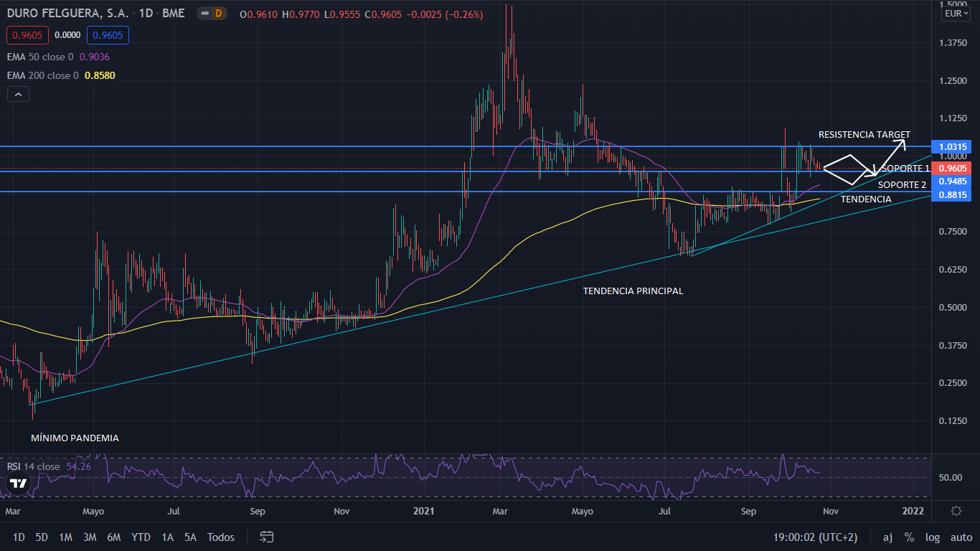Show the Todos full range

[220, 537]
